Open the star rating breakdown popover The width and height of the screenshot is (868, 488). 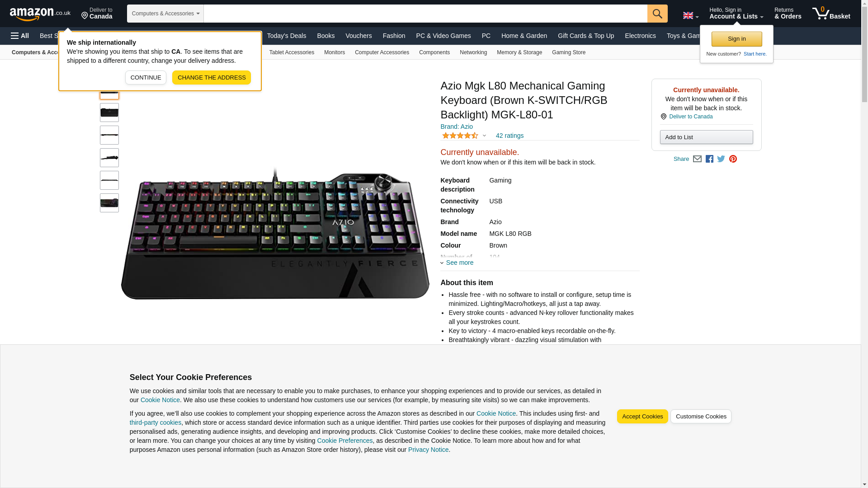pos(464,136)
